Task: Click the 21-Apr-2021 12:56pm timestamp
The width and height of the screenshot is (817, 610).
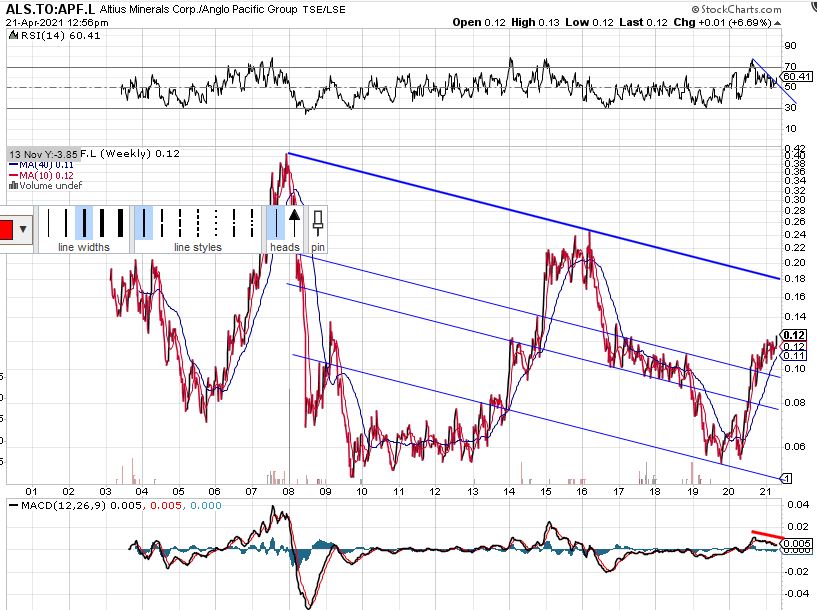Action: point(57,22)
